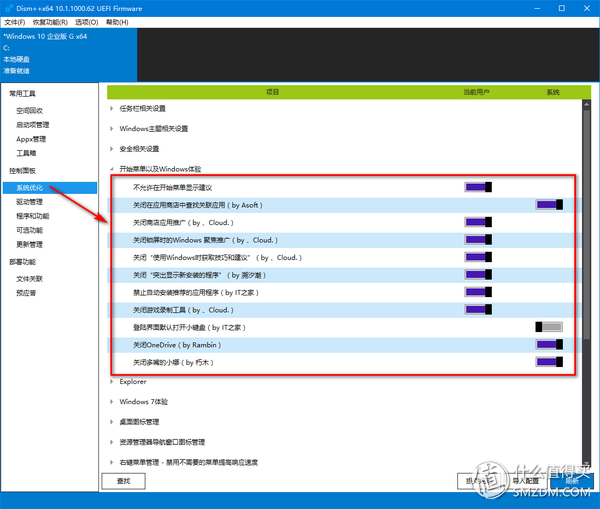600x509 pixels.
Task: Expand the Explorer group
Action: pos(111,382)
